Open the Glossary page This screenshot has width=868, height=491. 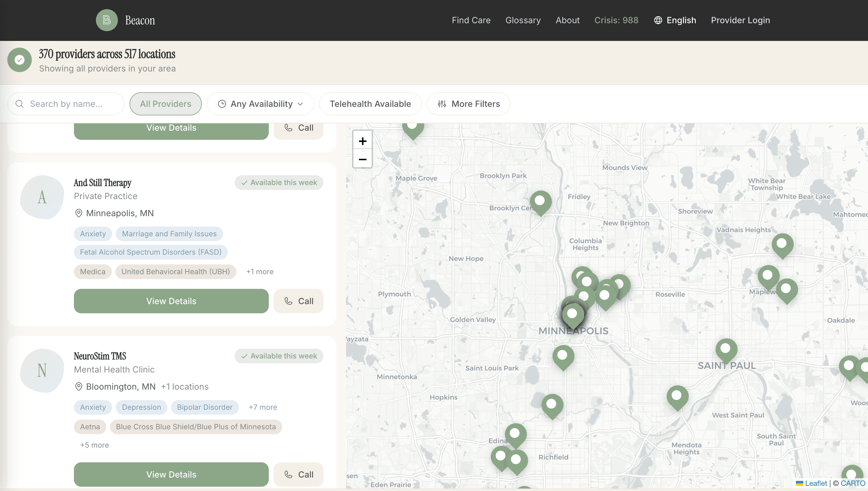[523, 20]
